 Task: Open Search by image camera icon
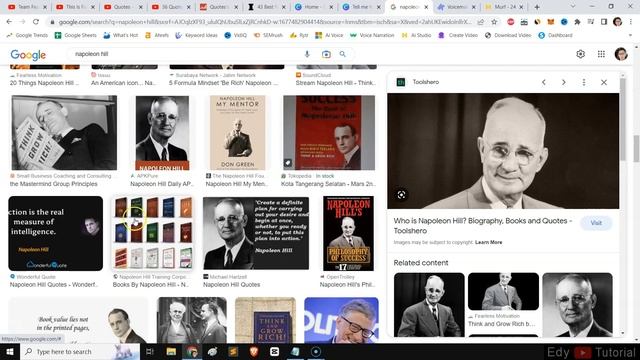[326, 54]
